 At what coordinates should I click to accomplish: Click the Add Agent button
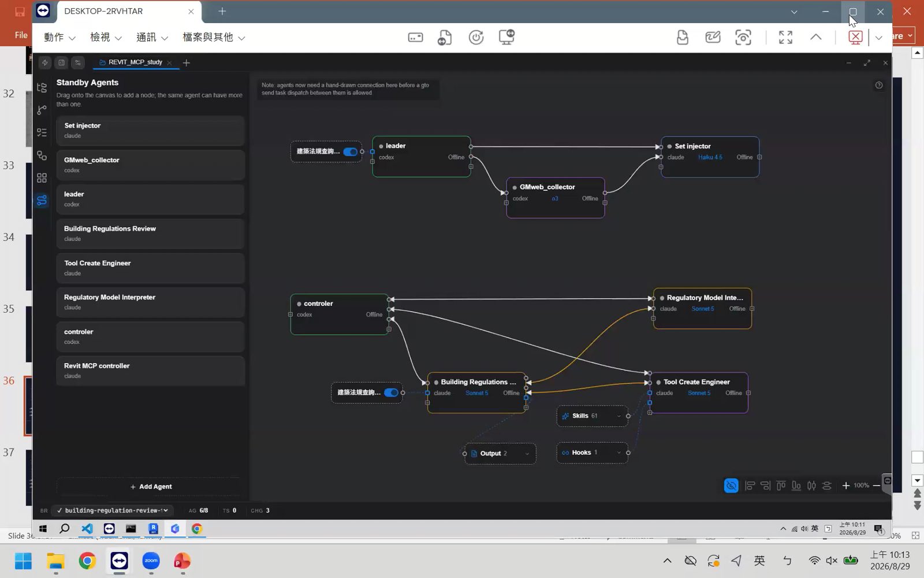tap(151, 487)
